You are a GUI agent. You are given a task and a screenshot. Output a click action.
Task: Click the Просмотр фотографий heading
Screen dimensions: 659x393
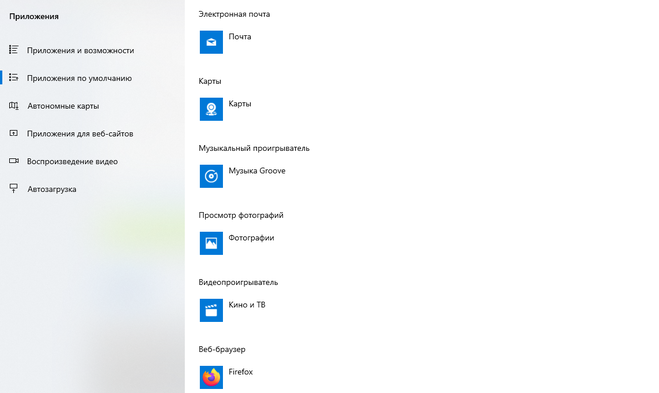point(241,215)
